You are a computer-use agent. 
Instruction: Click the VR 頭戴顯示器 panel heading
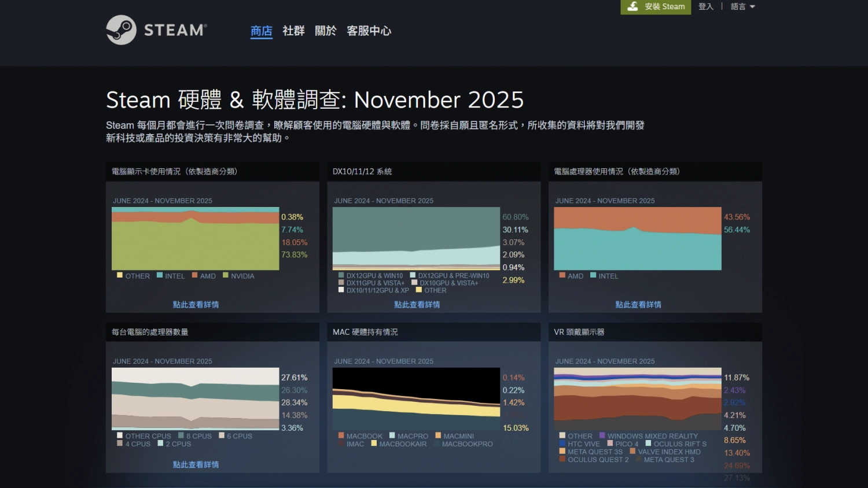coord(579,332)
